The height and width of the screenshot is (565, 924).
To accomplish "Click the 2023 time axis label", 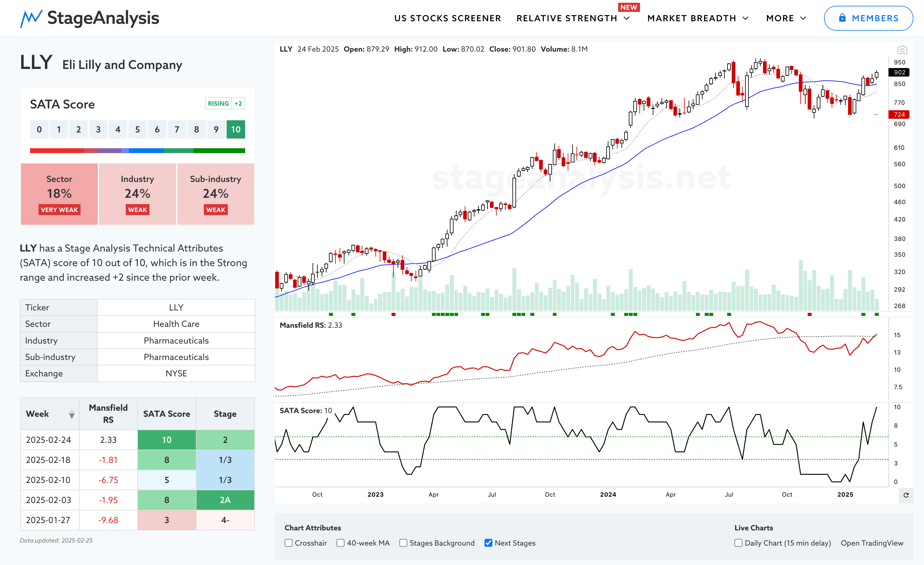I will click(x=375, y=495).
